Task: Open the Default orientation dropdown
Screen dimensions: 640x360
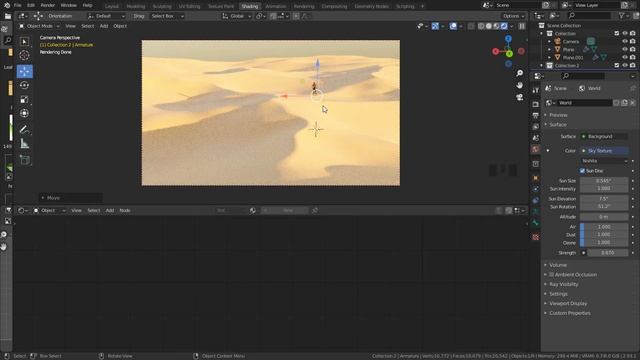Action: [106, 16]
